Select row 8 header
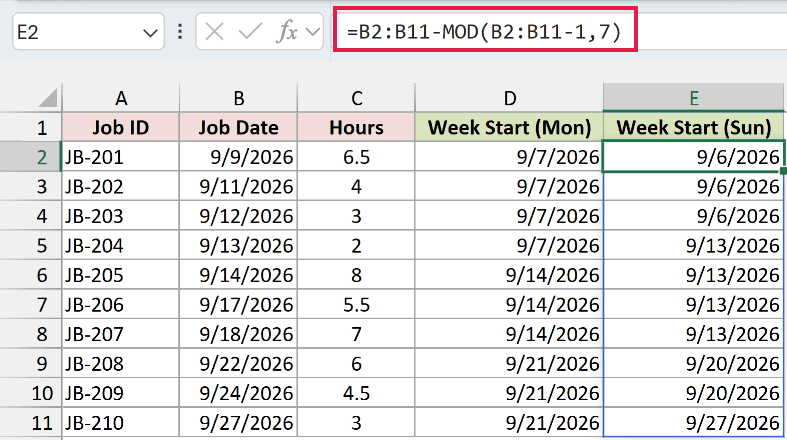 tap(31, 334)
